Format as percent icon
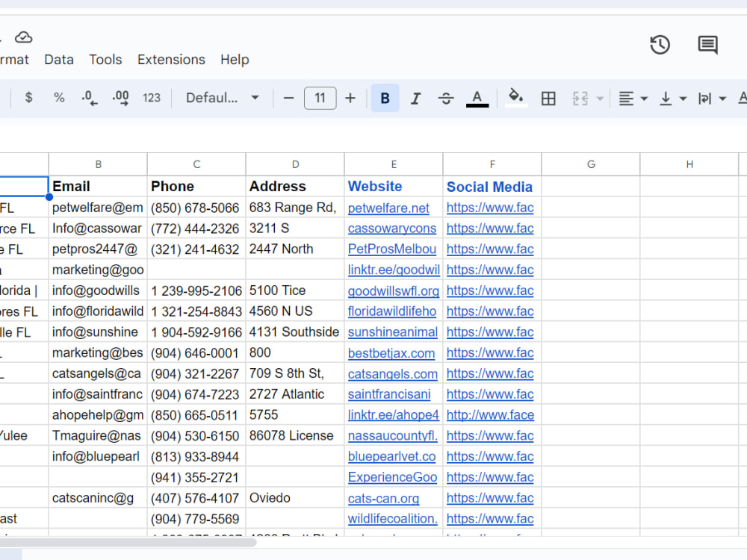 58,98
